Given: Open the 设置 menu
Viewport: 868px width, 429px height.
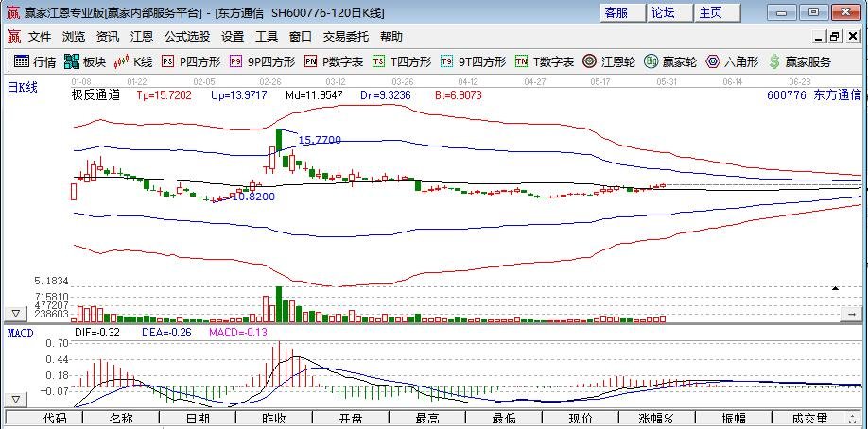Looking at the screenshot, I should pos(233,37).
